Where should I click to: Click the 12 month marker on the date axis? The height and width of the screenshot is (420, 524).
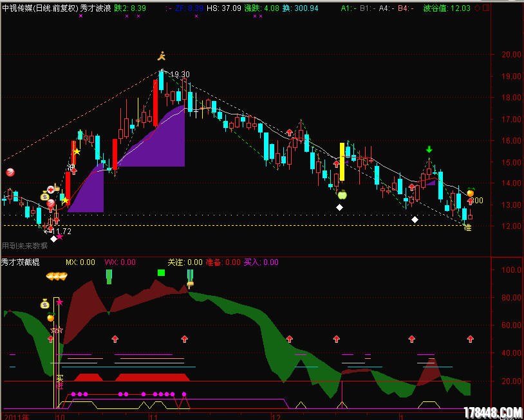tap(276, 417)
